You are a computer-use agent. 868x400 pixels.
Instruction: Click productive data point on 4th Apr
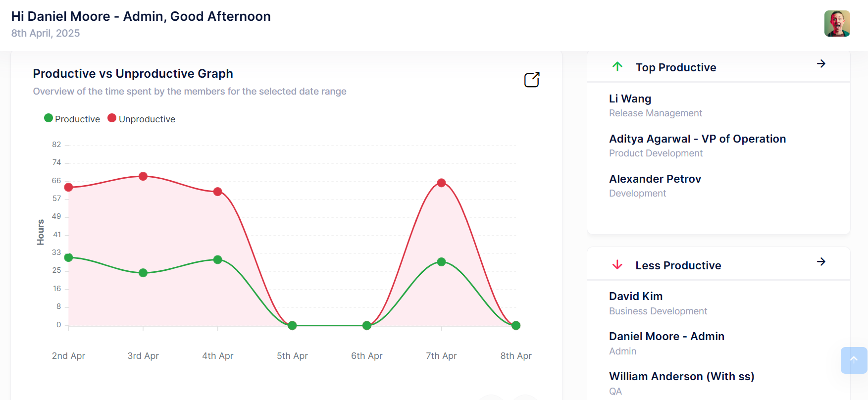point(218,259)
